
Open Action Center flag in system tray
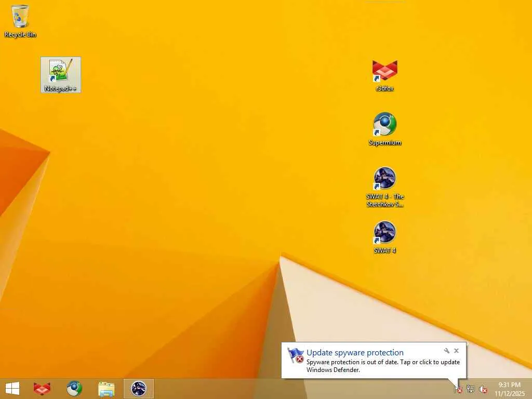(x=458, y=389)
